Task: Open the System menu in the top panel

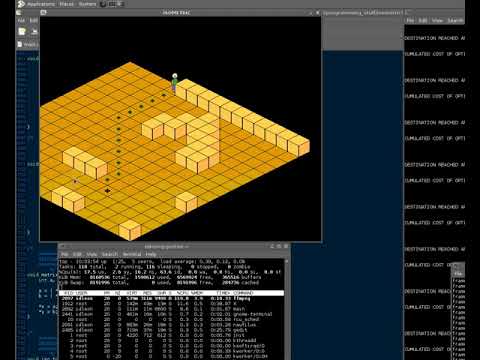Action: pos(87,4)
